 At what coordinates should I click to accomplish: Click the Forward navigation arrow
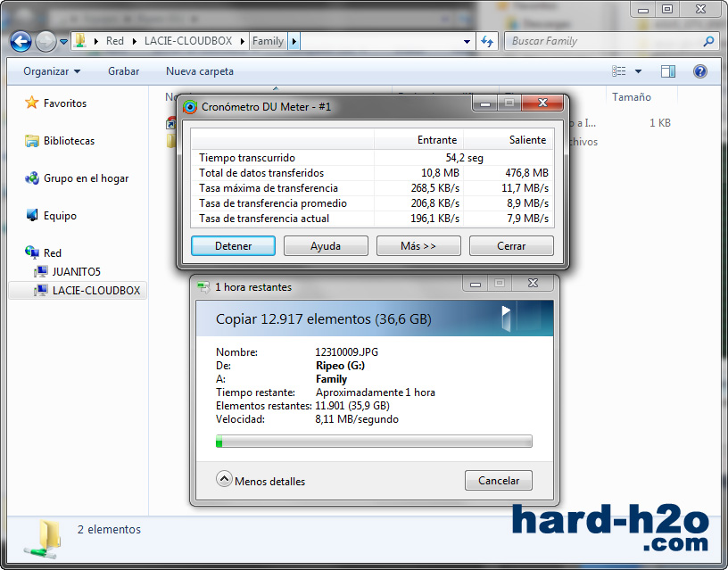[45, 41]
